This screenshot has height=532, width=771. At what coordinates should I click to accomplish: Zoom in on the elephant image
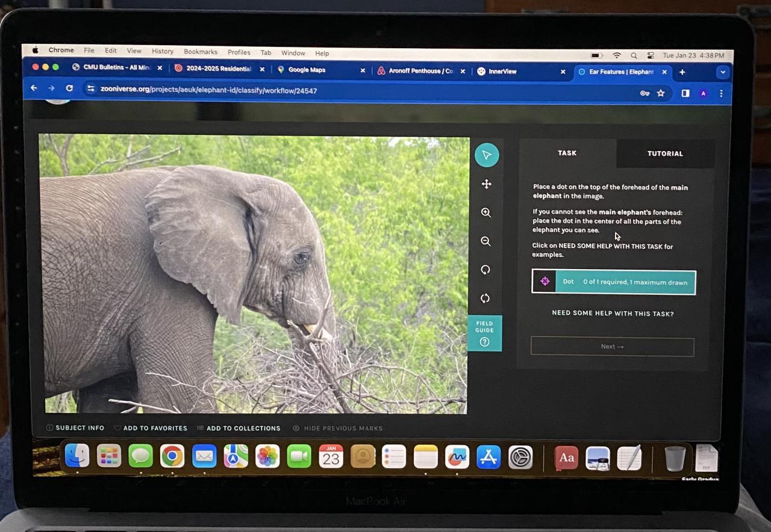[x=486, y=212]
